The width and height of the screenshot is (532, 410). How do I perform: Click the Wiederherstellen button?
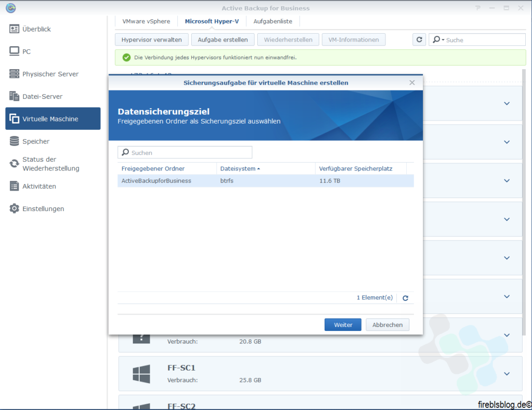click(288, 39)
